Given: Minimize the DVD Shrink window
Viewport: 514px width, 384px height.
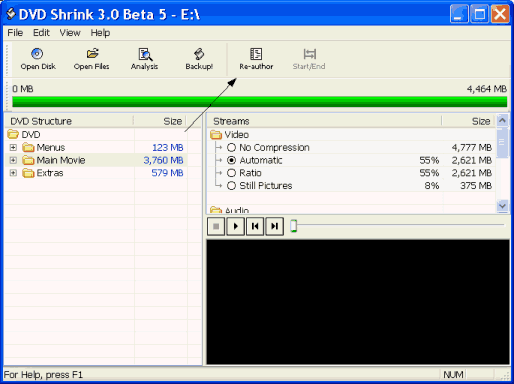Looking at the screenshot, I should 459,14.
